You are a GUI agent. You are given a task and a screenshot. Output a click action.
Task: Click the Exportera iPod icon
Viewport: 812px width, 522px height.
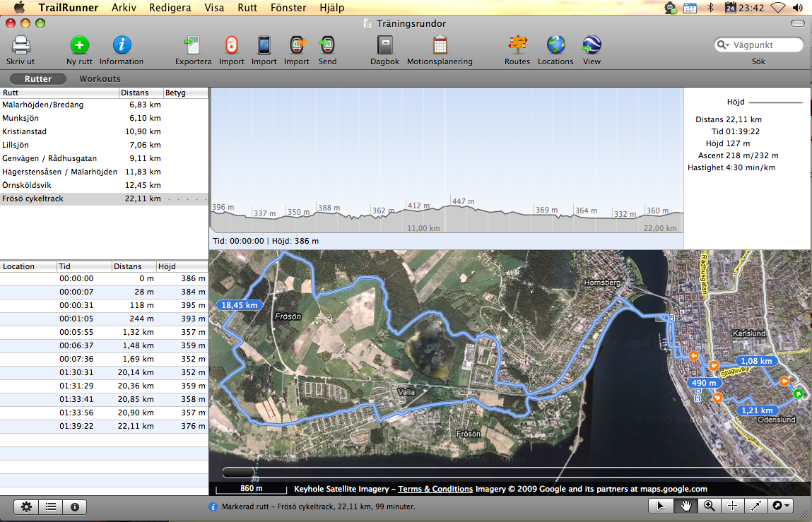(193, 46)
